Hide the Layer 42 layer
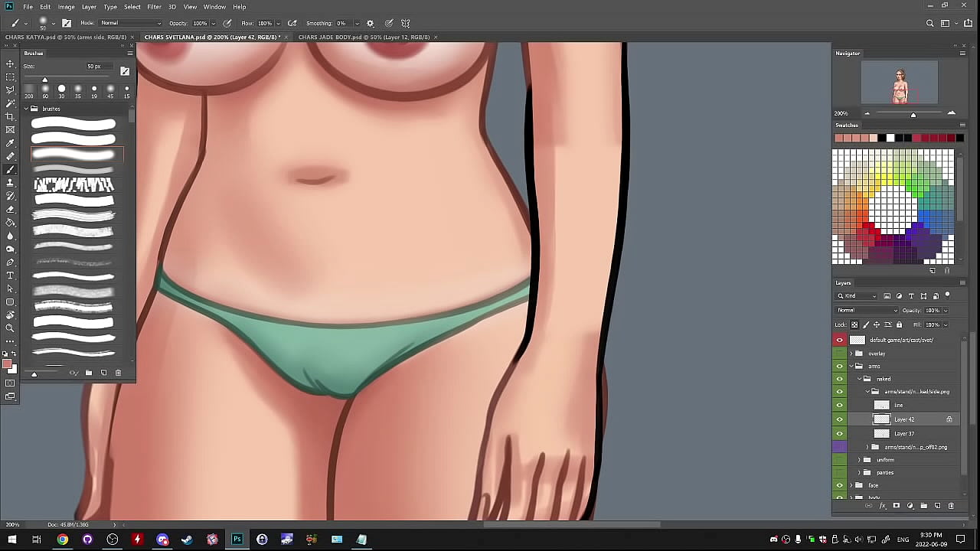The image size is (980, 551). (839, 419)
